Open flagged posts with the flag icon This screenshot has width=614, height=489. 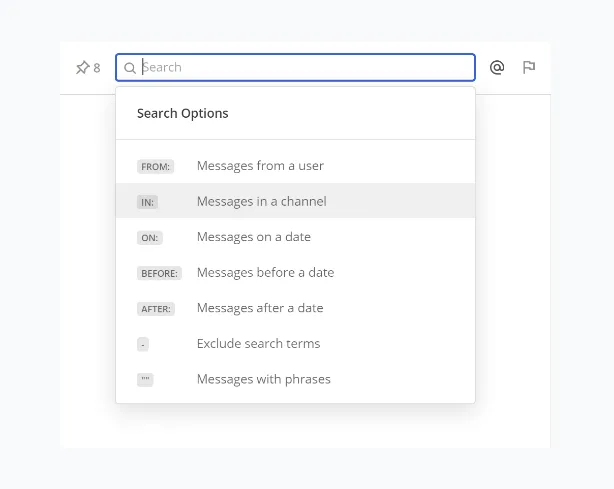coord(529,67)
